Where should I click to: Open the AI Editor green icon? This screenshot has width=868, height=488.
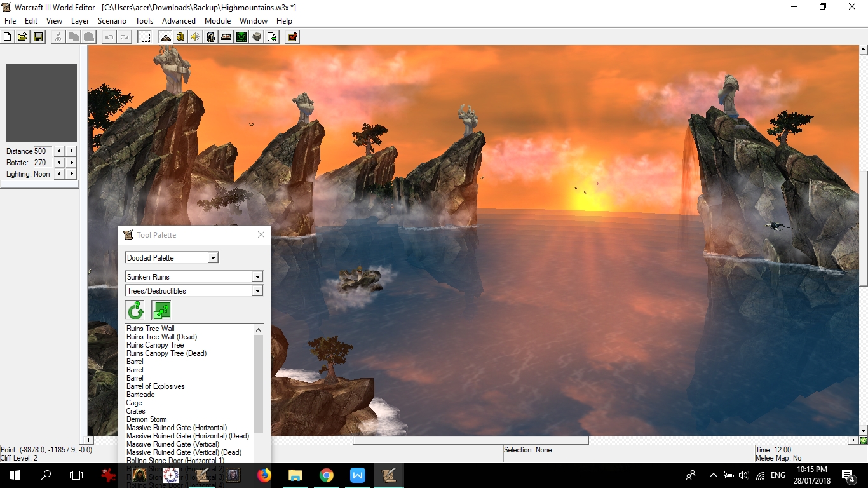click(241, 37)
